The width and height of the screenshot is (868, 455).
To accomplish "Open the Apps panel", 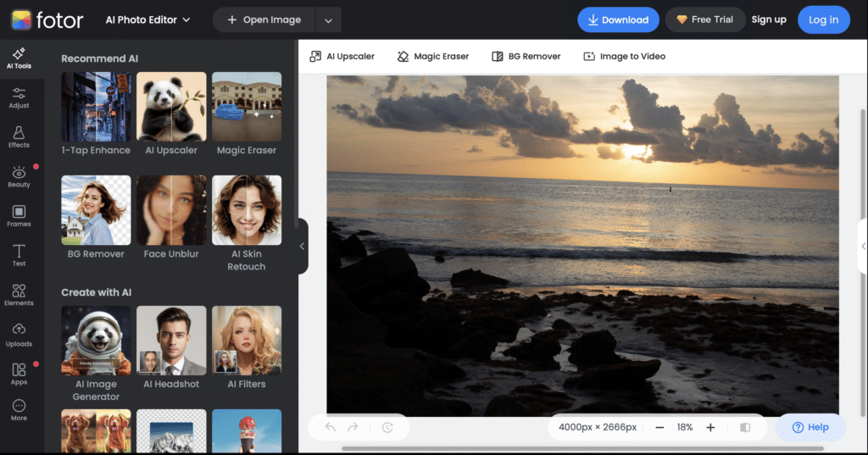I will (19, 375).
